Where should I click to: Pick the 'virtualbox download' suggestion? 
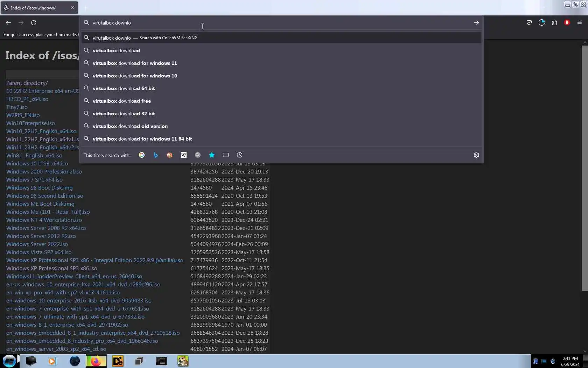coord(281,50)
